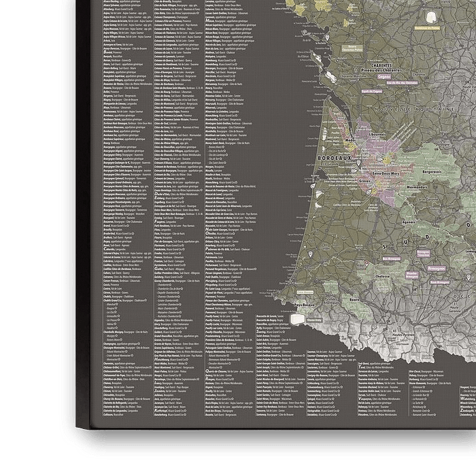Click the pink Armagnac label
The height and width of the screenshot is (476, 476).
click(x=437, y=268)
